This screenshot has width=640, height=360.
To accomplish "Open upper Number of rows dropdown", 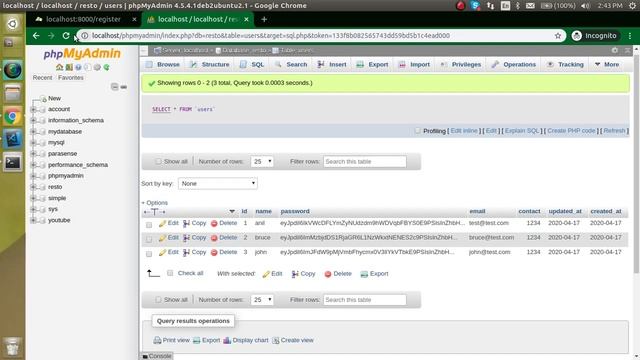I will tap(262, 162).
